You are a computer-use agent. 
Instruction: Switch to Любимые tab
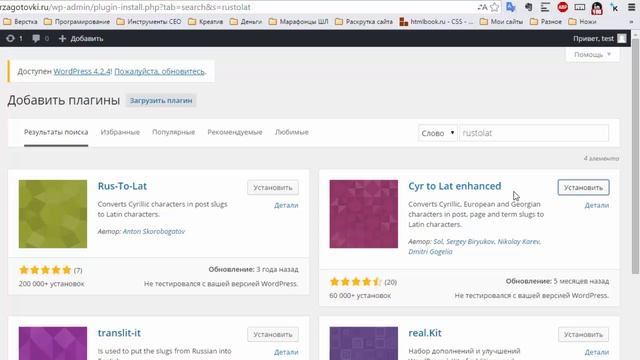[291, 132]
